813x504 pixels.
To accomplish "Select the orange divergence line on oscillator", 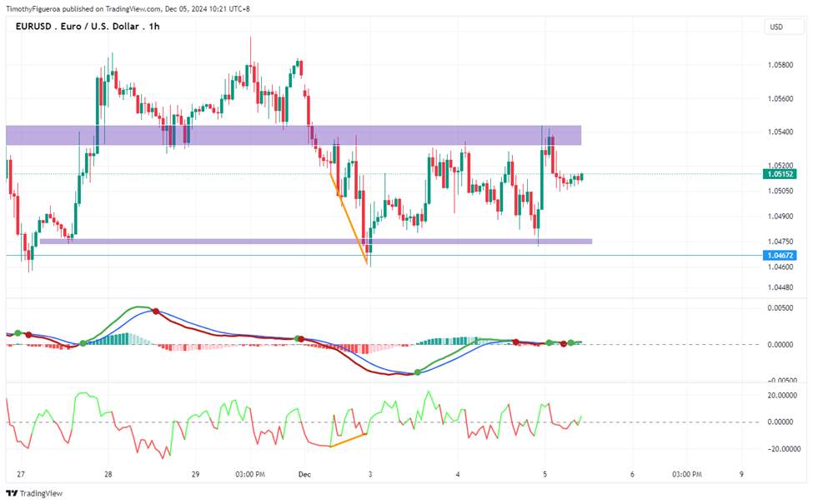I will tap(349, 441).
